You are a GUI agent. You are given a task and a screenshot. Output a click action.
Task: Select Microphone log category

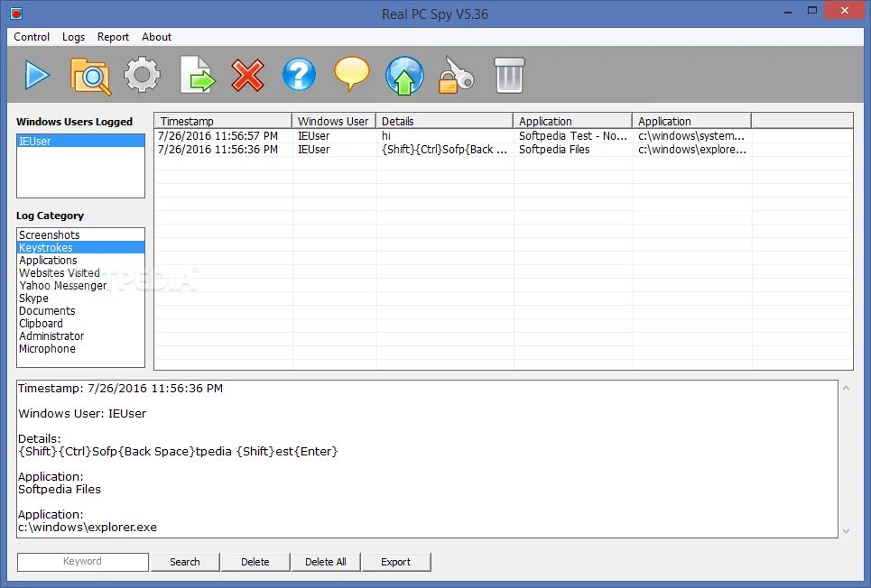(x=80, y=349)
